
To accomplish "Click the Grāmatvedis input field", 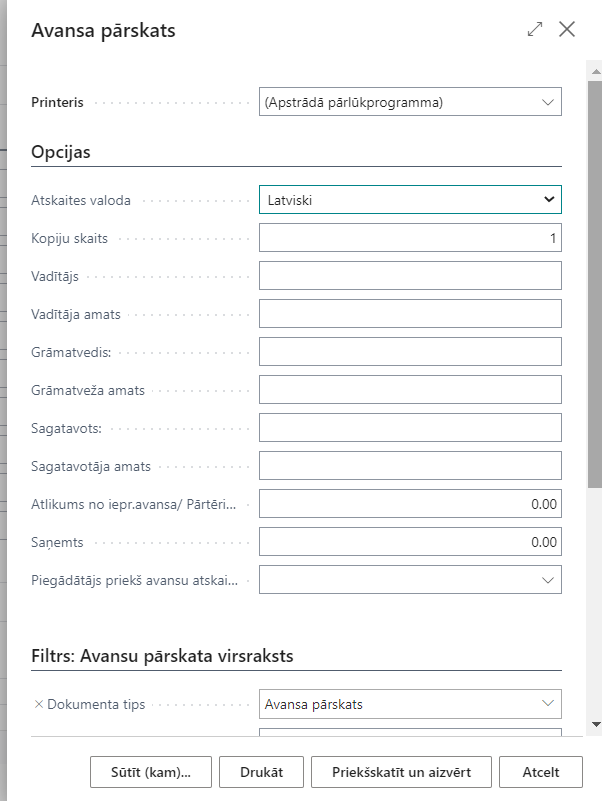I will coord(410,352).
